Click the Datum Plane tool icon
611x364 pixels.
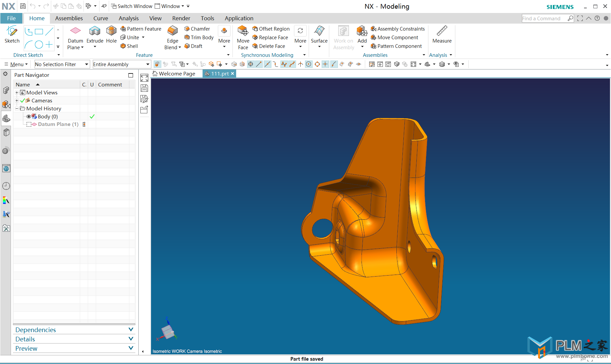click(76, 31)
